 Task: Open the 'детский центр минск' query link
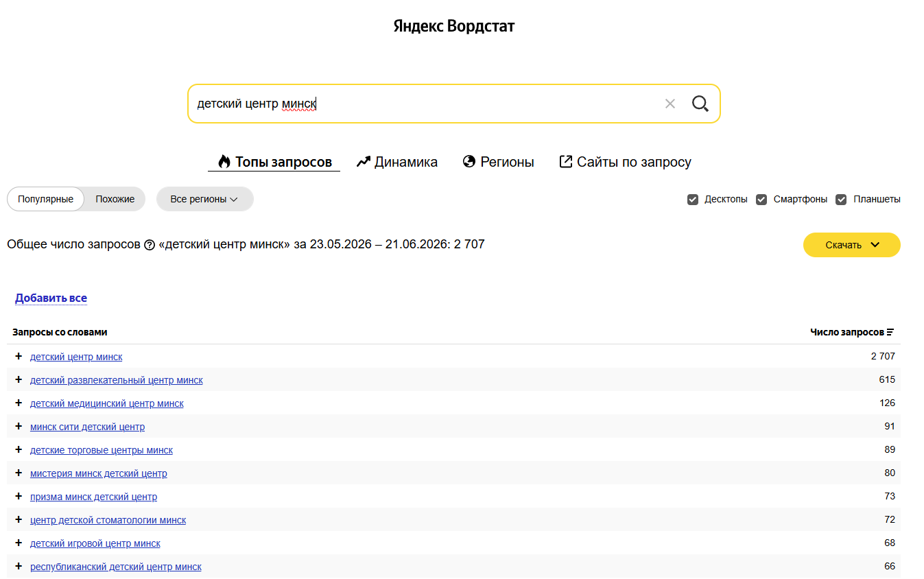coord(76,357)
